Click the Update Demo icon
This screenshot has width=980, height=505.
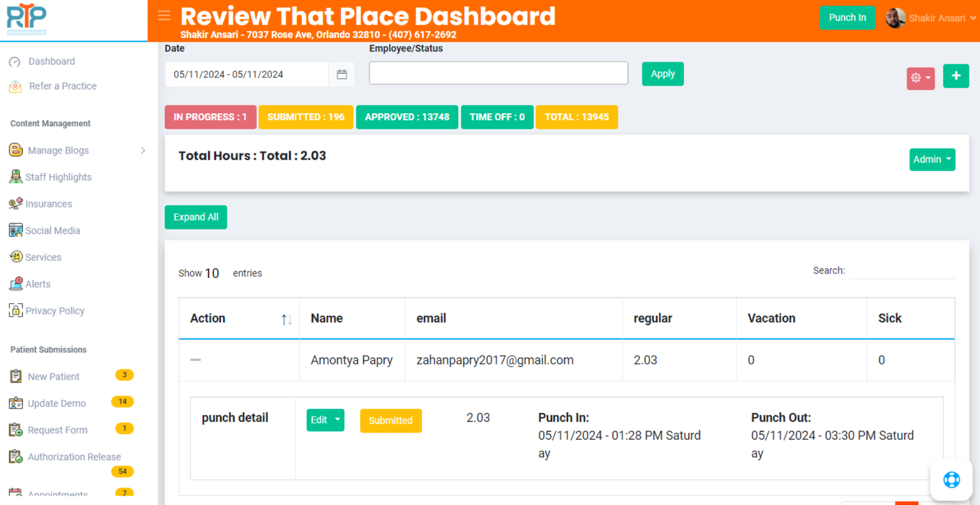16,403
